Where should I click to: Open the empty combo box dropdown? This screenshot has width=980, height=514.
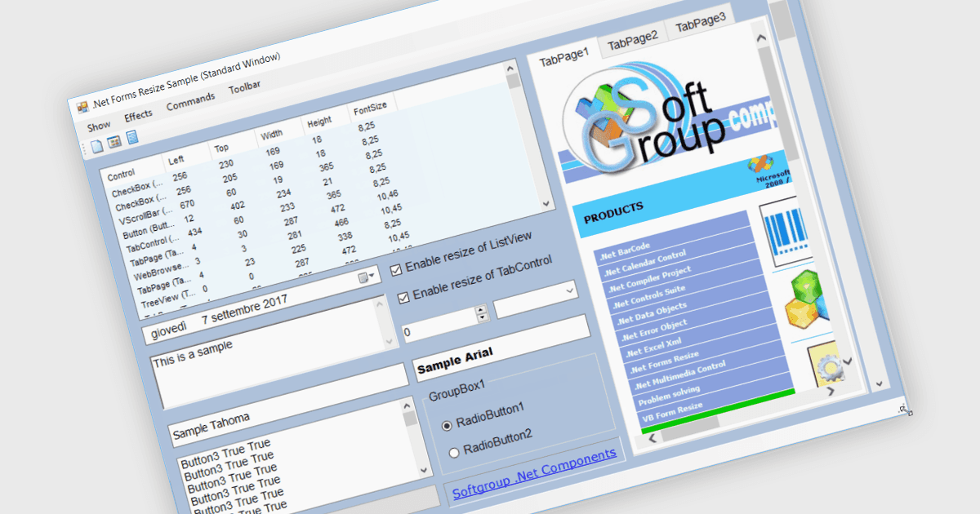coord(569,290)
